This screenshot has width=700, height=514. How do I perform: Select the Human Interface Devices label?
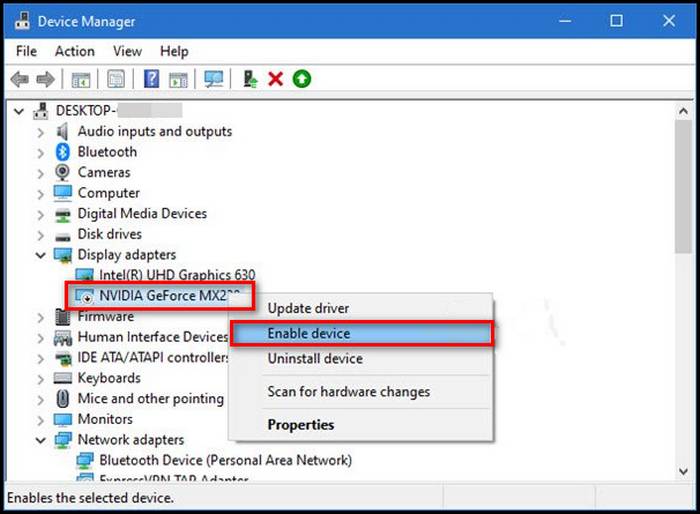coord(153,337)
